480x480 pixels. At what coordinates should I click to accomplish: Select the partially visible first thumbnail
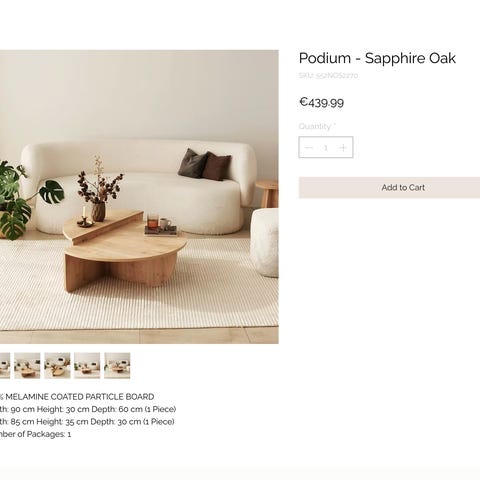pos(5,365)
